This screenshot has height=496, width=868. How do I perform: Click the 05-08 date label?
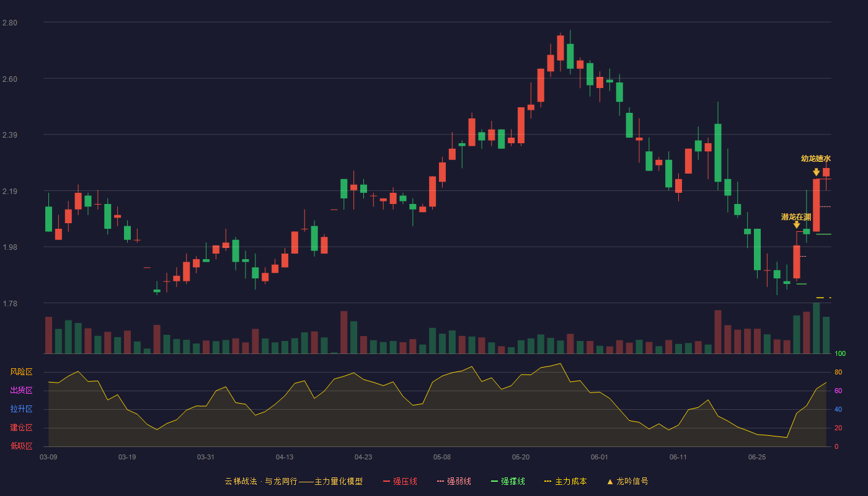[442, 457]
